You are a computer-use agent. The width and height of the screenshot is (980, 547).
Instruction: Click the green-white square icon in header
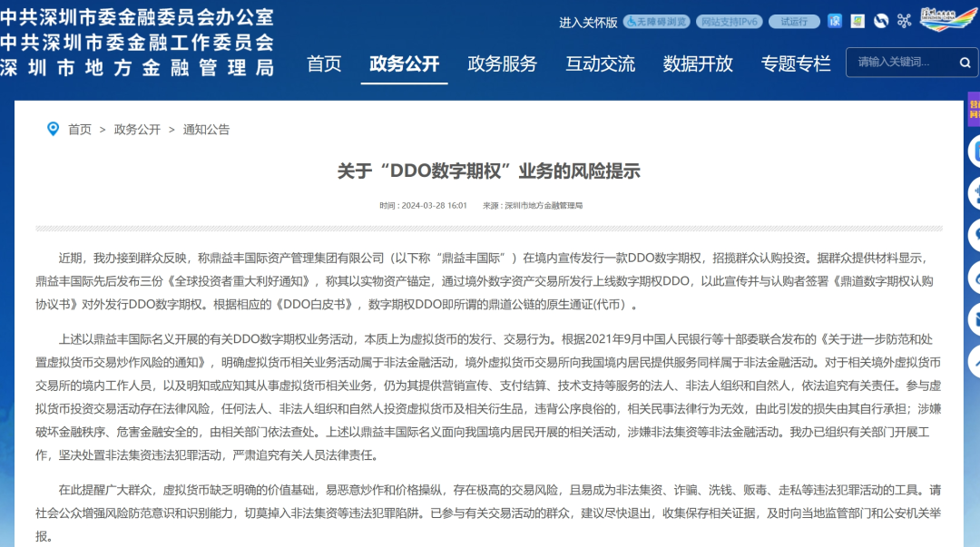(857, 21)
